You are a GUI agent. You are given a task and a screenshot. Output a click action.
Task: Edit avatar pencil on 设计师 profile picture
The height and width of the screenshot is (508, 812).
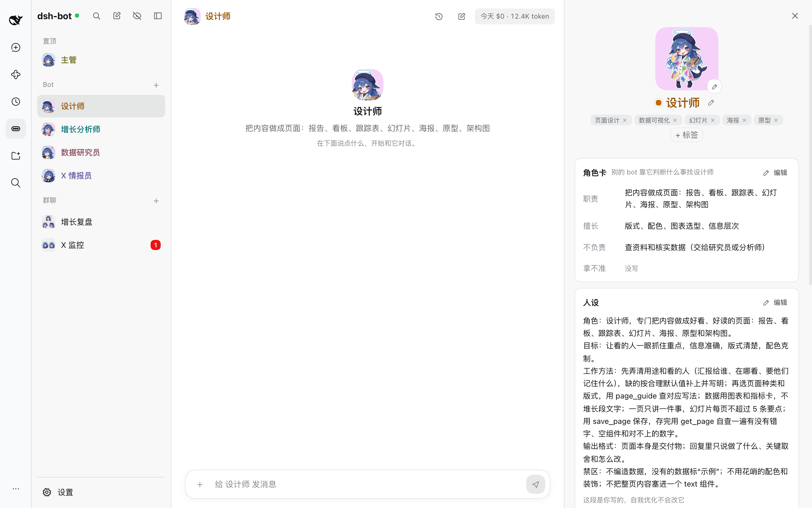(714, 87)
